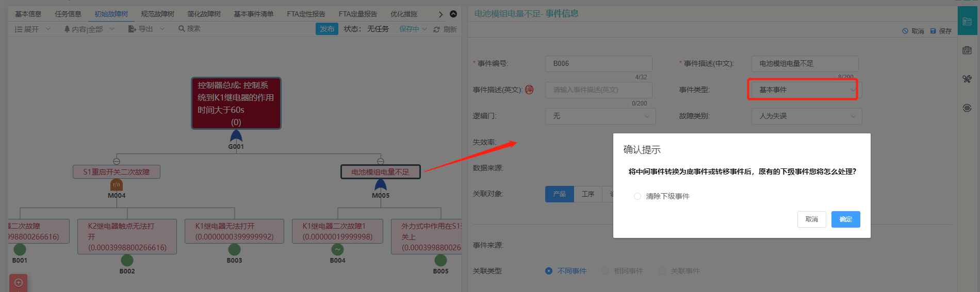Open the 逻辑门 dropdown showing 无
Image resolution: width=980 pixels, height=292 pixels.
coord(600,116)
